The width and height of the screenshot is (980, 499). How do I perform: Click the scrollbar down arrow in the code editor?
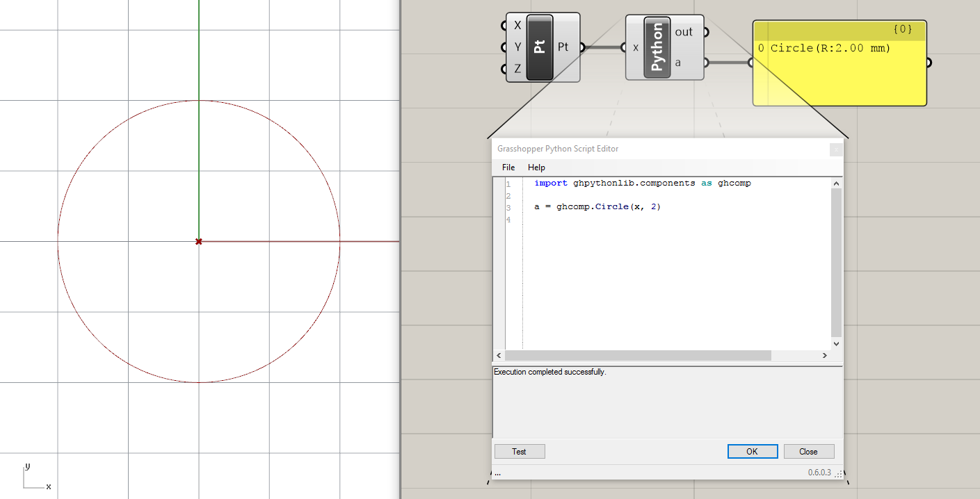click(836, 343)
